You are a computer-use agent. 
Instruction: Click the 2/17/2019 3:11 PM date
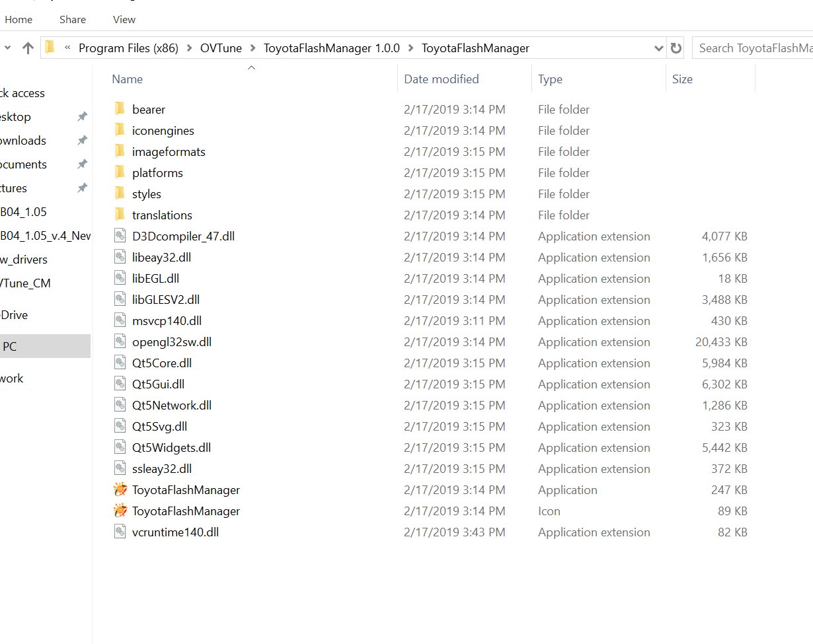(455, 320)
